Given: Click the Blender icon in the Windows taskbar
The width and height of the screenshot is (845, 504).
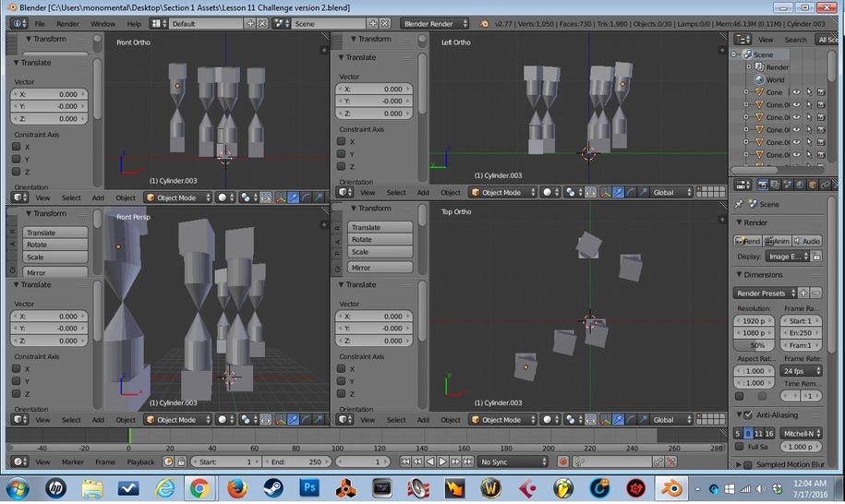Looking at the screenshot, I should pyautogui.click(x=673, y=486).
